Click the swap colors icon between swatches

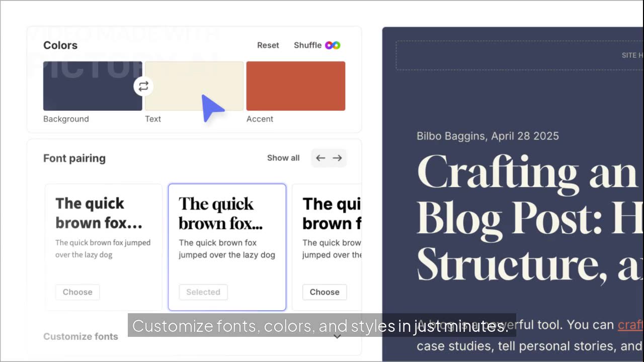(143, 86)
